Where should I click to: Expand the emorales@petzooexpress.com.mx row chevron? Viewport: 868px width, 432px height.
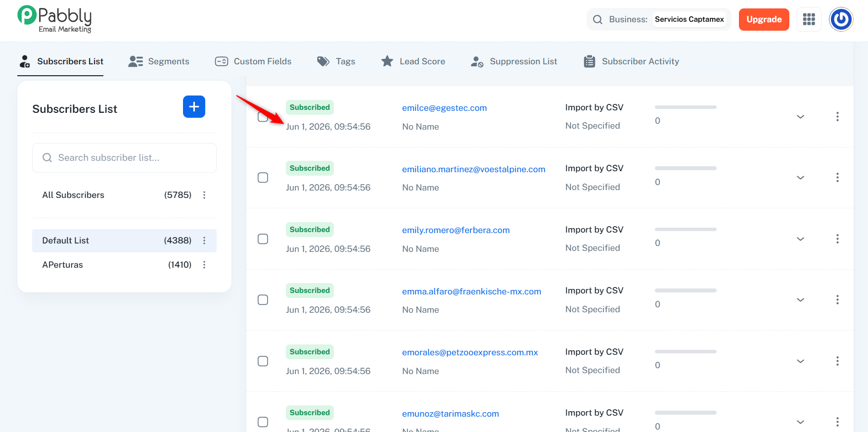pos(800,361)
